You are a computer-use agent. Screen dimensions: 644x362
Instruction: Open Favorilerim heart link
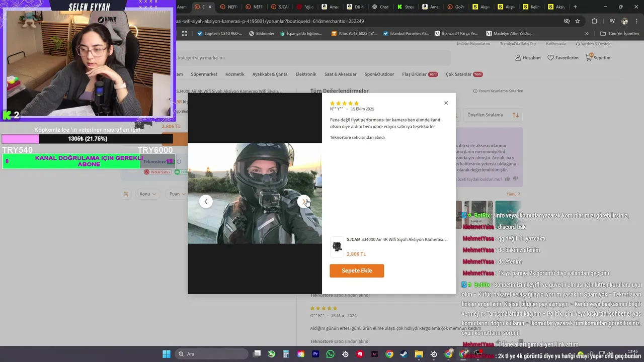[x=563, y=58]
